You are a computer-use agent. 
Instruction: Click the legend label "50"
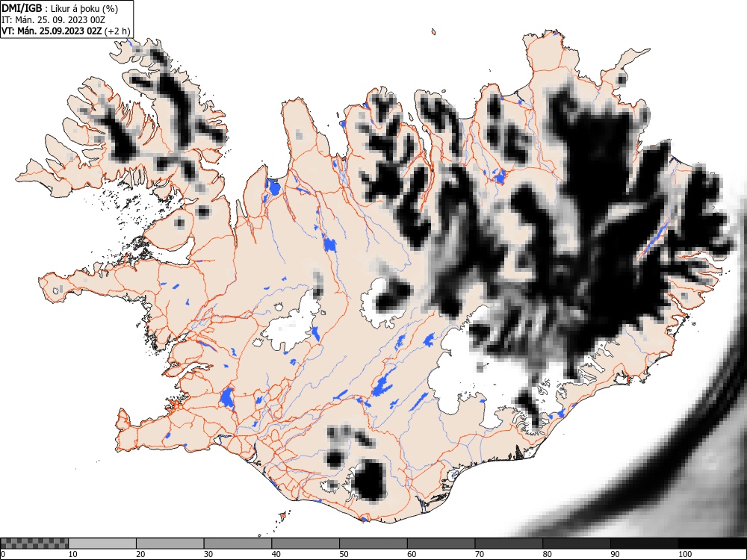click(344, 554)
